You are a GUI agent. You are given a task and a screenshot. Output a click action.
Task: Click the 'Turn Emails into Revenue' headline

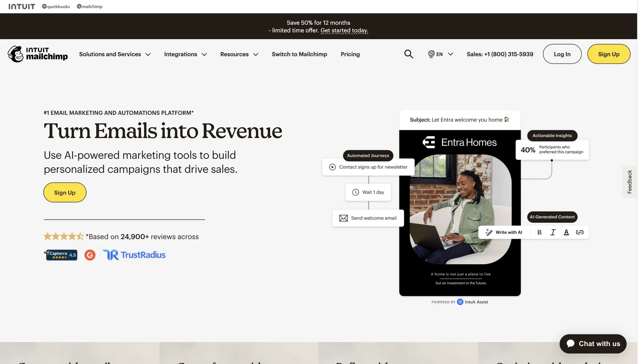163,131
